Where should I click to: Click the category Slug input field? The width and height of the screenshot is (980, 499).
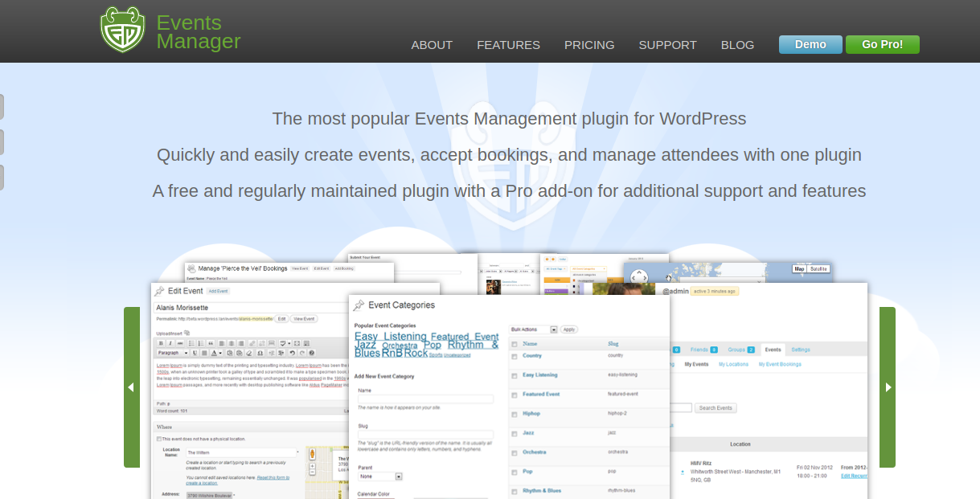click(425, 435)
